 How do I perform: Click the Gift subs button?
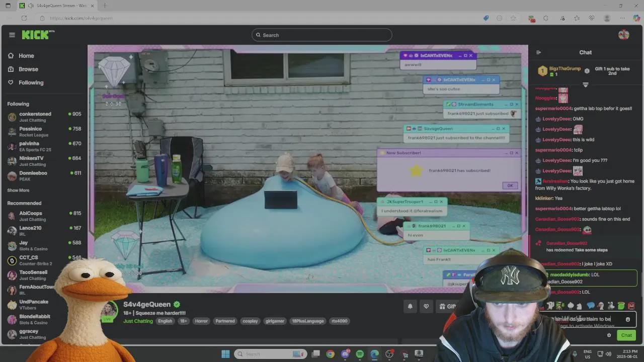click(447, 306)
